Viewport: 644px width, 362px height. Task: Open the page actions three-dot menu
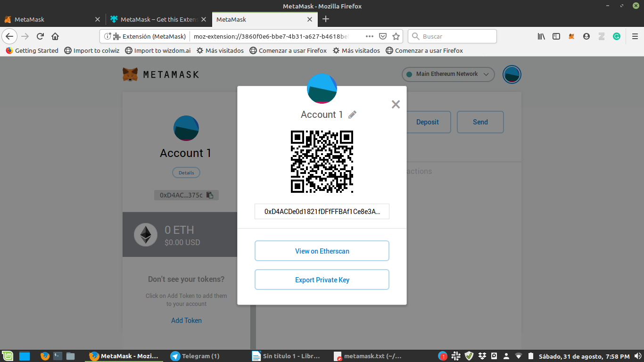pos(370,36)
